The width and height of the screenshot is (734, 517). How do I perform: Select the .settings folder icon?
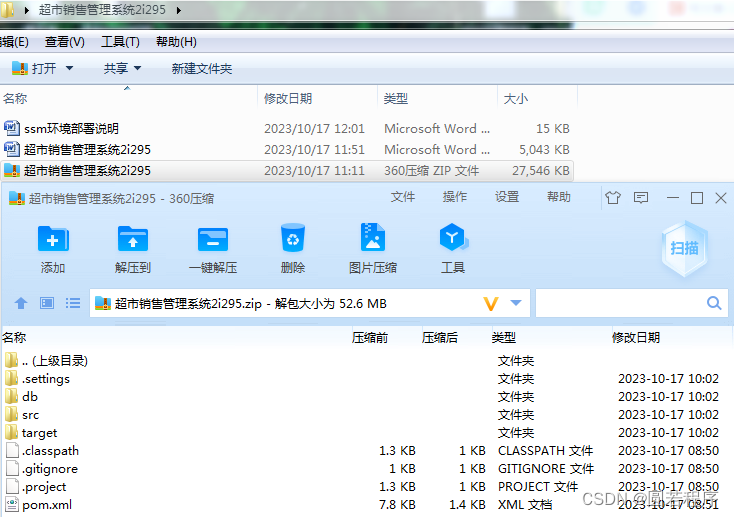pyautogui.click(x=12, y=378)
